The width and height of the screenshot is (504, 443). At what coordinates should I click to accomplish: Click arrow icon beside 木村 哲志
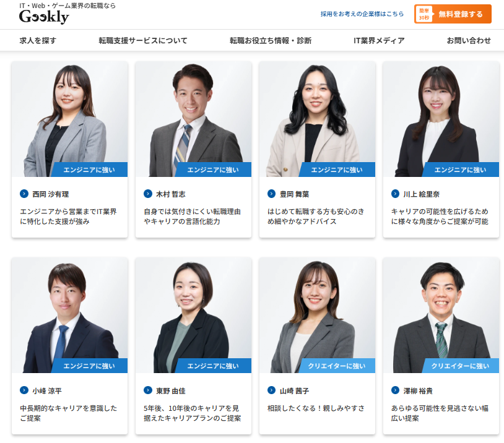148,194
